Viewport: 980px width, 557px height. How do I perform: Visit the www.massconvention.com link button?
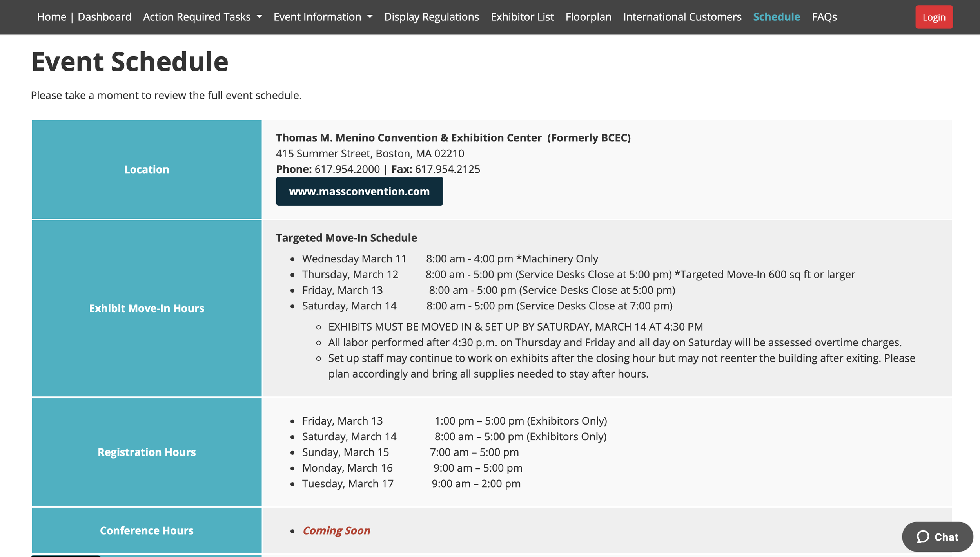click(359, 191)
